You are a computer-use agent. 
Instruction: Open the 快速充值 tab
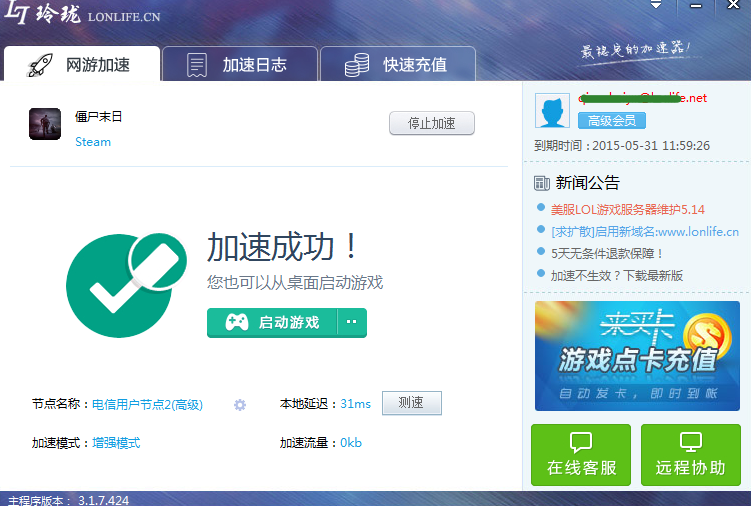pos(398,64)
